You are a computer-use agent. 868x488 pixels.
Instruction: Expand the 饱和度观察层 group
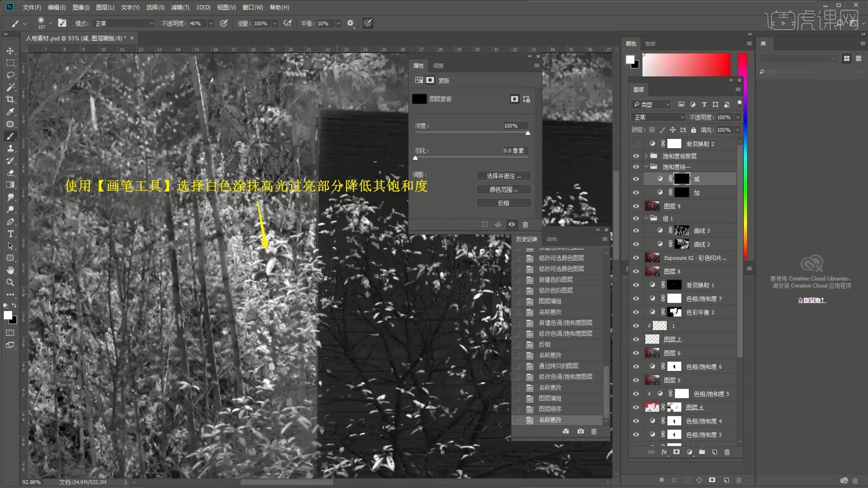point(646,156)
